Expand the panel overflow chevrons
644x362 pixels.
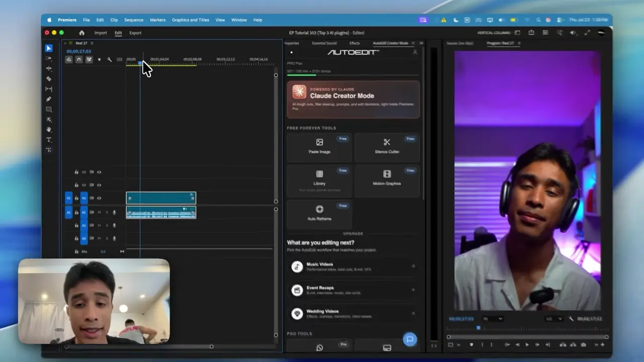click(421, 43)
